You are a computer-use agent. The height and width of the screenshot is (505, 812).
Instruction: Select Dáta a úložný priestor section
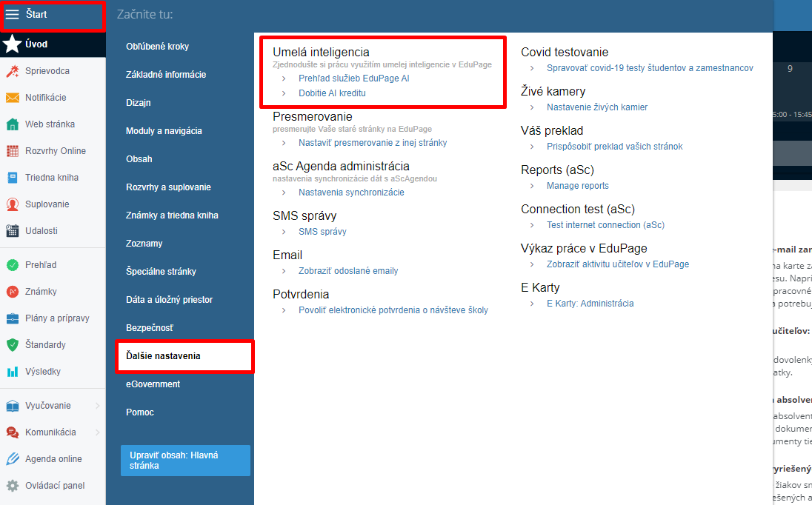pos(170,300)
